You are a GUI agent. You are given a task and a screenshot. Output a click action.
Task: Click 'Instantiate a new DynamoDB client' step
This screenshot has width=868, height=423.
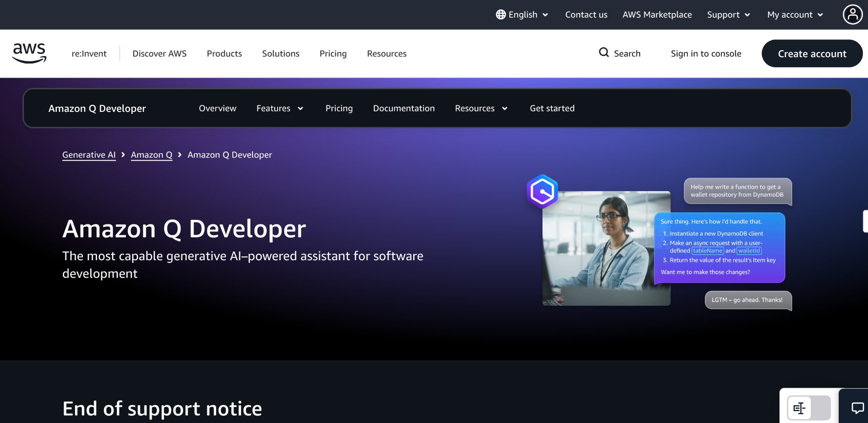click(x=716, y=234)
